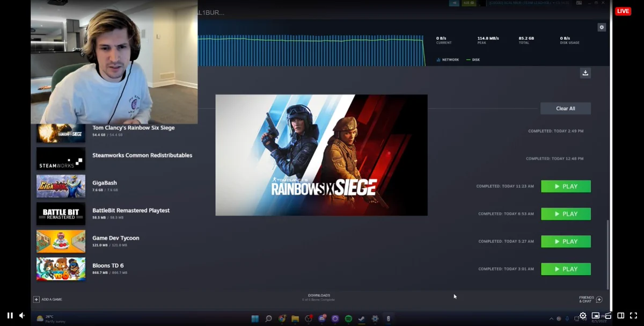Open Rainbow Six Siege taskbar icon
Image resolution: width=644 pixels, height=326 pixels.
(389, 318)
